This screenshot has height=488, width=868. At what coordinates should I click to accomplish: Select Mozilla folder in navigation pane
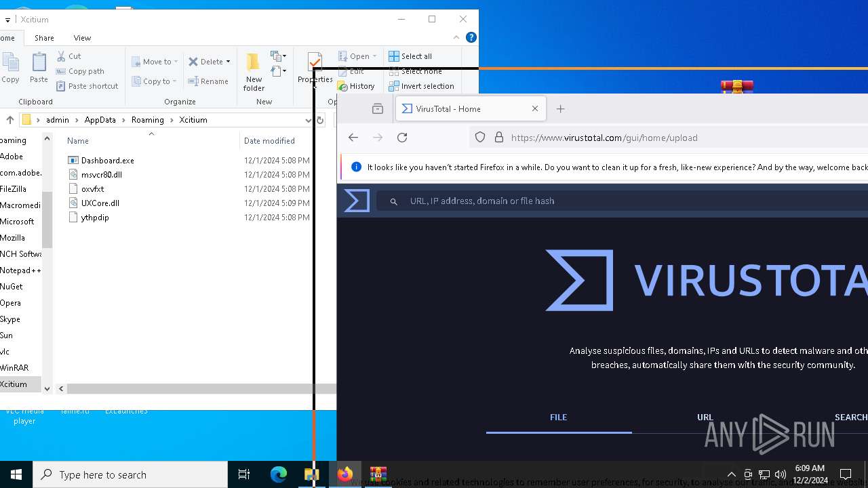point(13,238)
